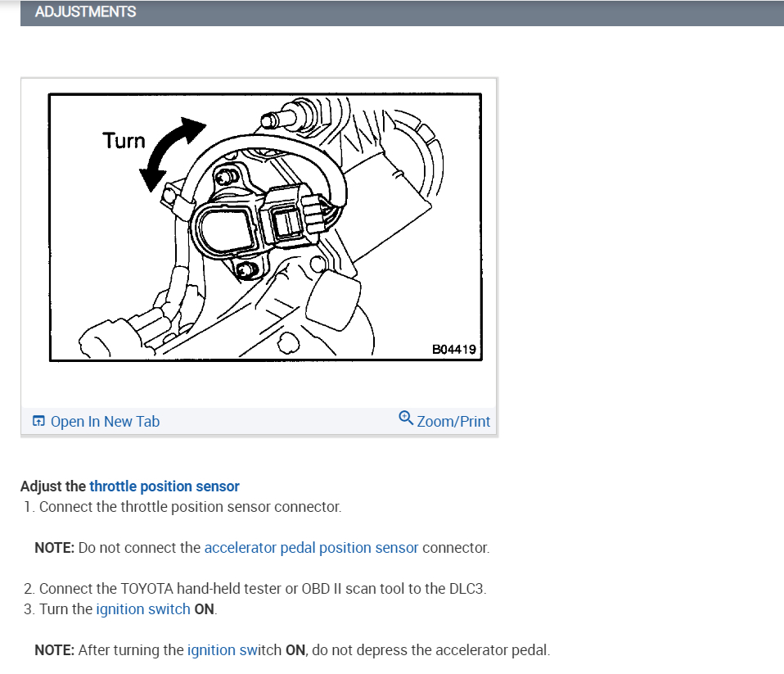Open the Open In New Tab link

[105, 422]
